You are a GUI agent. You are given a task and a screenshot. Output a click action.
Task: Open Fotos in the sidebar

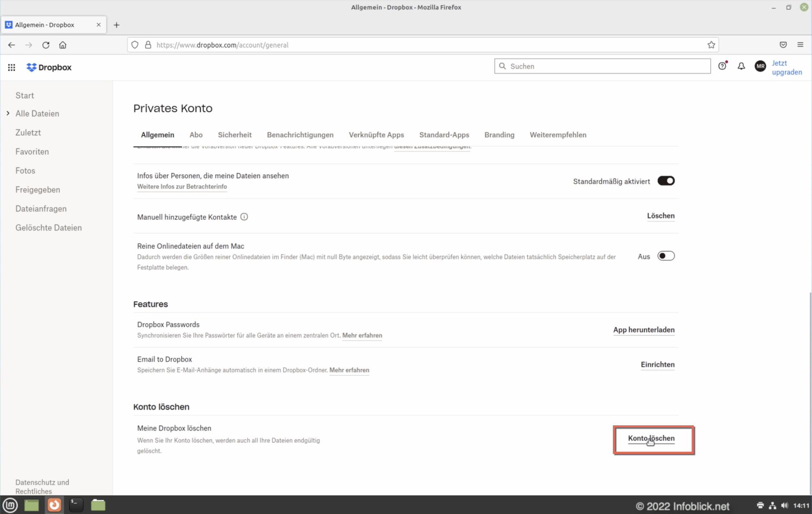tap(25, 171)
